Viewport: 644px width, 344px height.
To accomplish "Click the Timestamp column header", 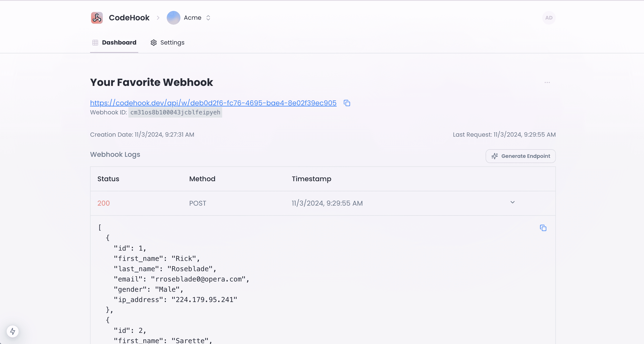I will point(311,179).
